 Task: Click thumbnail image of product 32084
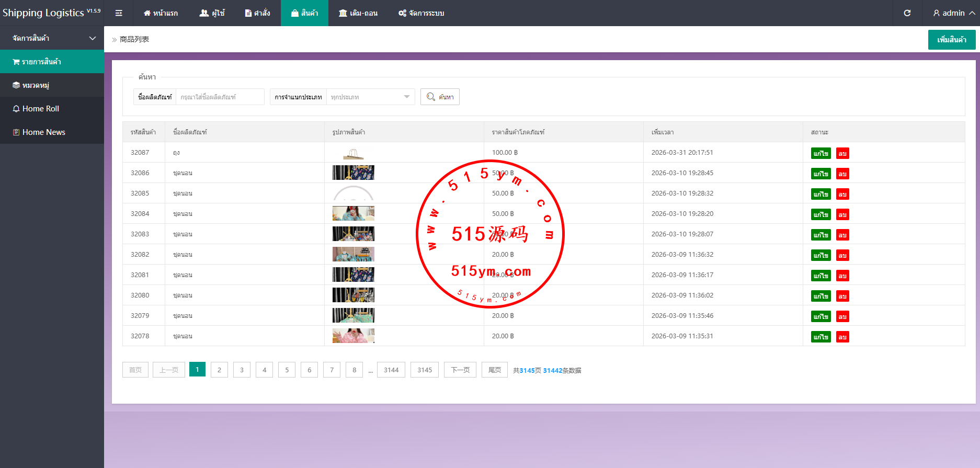tap(354, 213)
